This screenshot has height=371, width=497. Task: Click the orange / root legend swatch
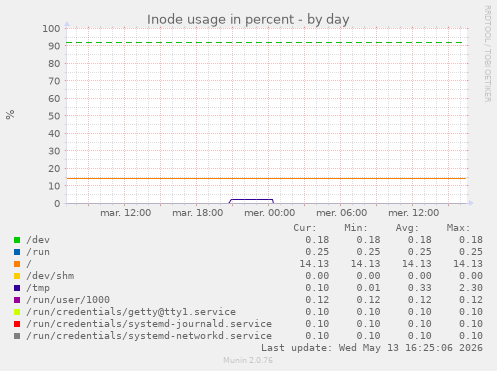[x=17, y=264]
